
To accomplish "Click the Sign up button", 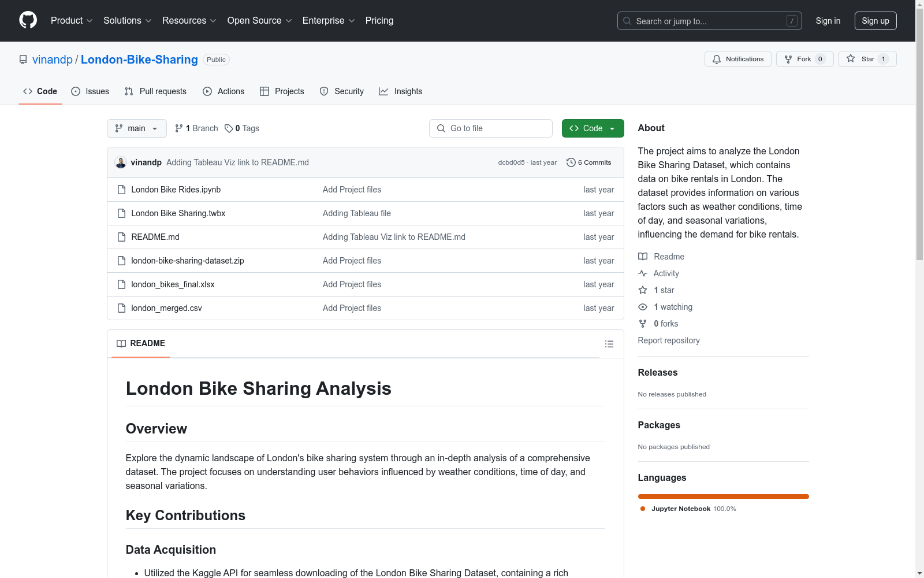I will point(875,20).
